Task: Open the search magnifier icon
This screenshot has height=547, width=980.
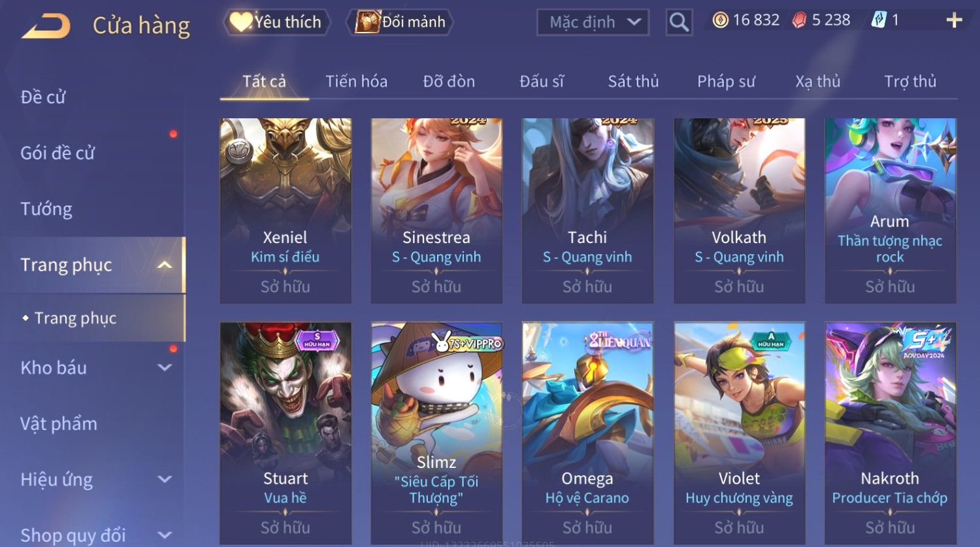Action: [679, 22]
